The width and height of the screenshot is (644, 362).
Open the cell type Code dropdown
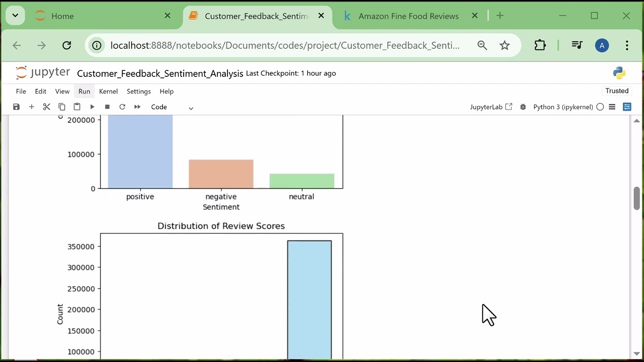[x=172, y=107]
